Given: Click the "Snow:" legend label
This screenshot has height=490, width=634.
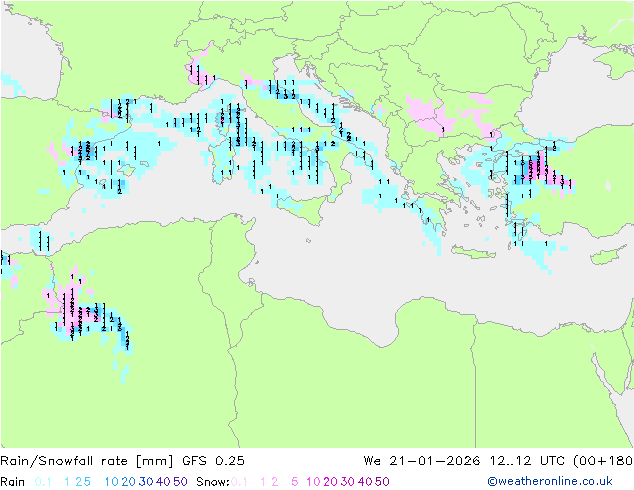Looking at the screenshot, I should tap(213, 482).
